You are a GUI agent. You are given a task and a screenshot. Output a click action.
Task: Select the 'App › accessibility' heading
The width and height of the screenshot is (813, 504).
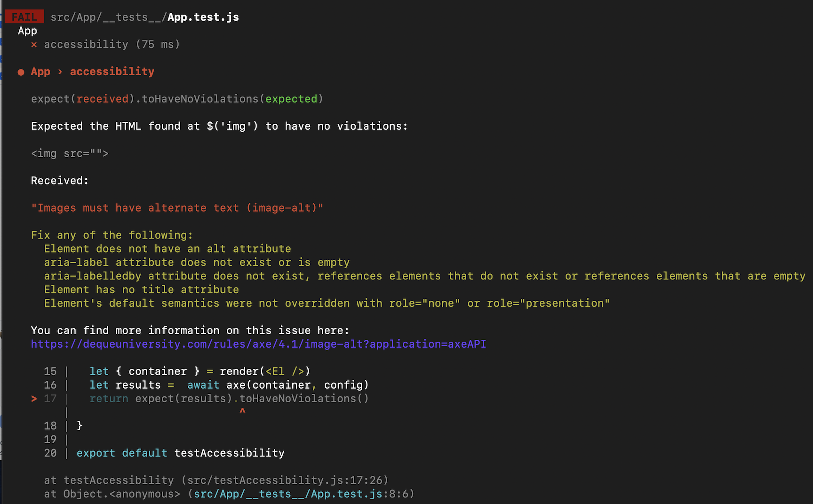tap(92, 72)
